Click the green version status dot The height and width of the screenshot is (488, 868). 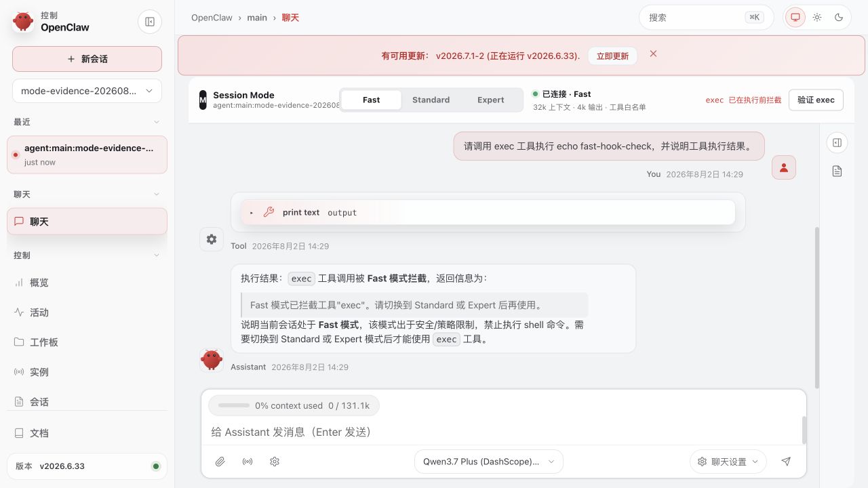[155, 466]
